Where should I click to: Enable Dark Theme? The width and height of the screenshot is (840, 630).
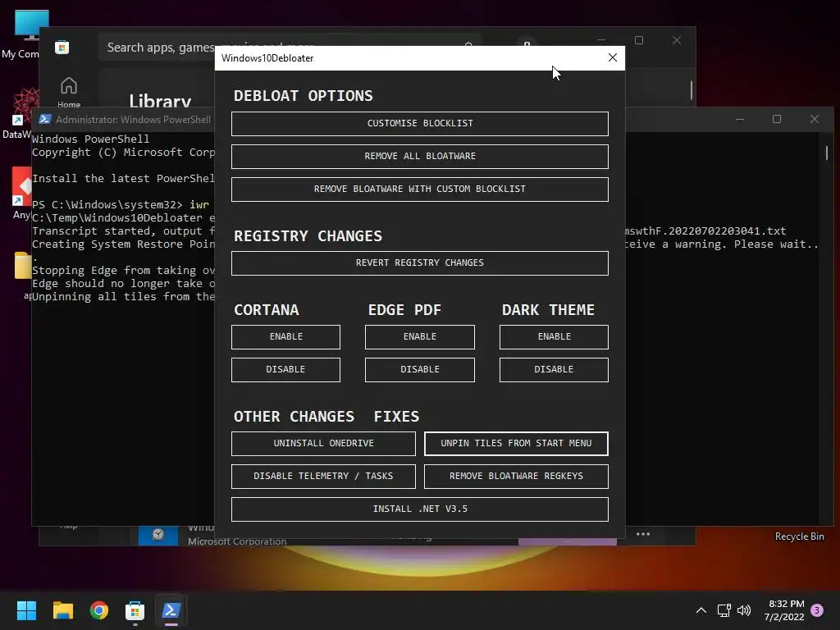[554, 336]
